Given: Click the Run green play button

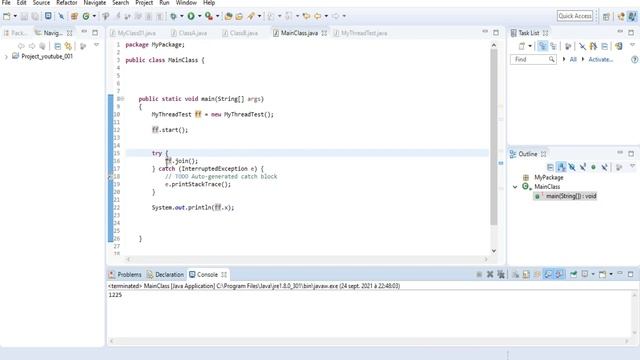Looking at the screenshot, I should pos(191,16).
